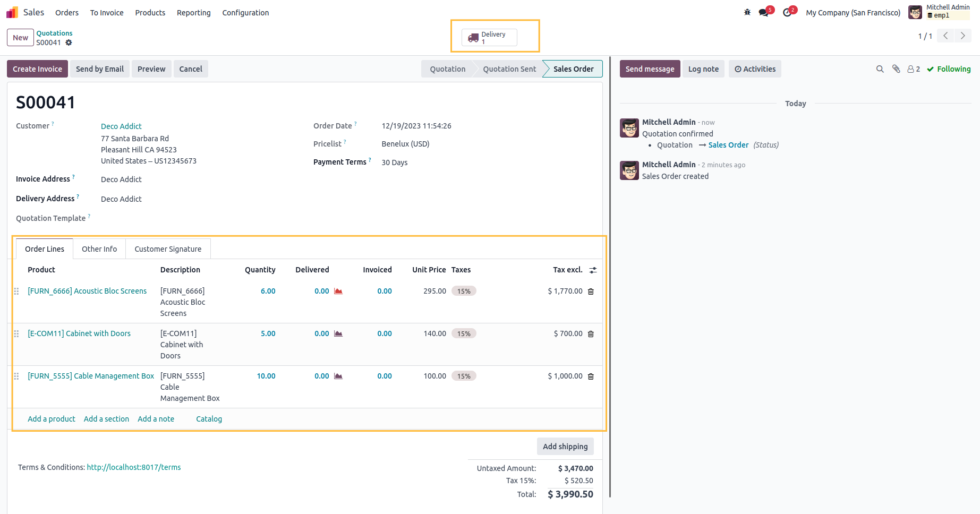Click the paperclip attachments icon
The width and height of the screenshot is (980, 514).
(896, 69)
